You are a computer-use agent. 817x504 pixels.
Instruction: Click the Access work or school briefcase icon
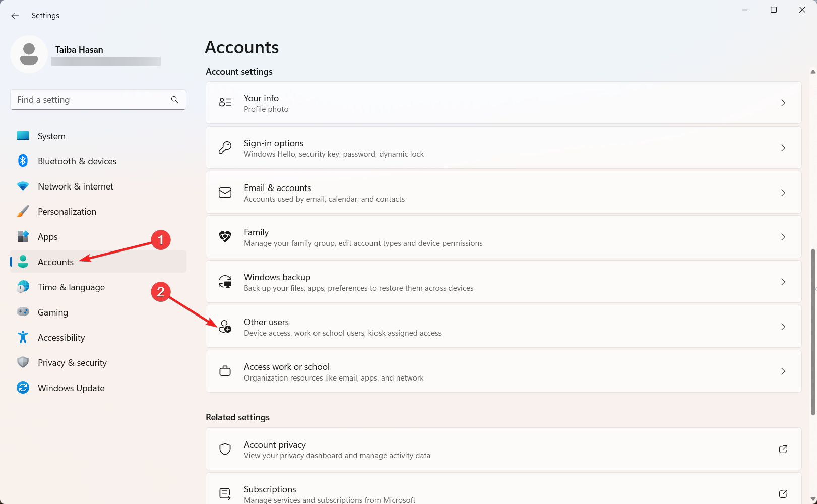click(225, 371)
